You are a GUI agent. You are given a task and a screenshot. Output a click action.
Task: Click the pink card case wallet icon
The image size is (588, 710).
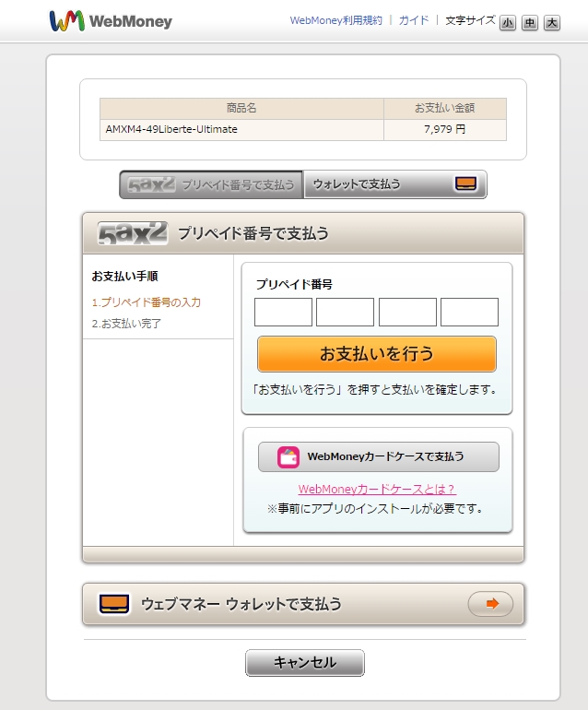click(288, 456)
